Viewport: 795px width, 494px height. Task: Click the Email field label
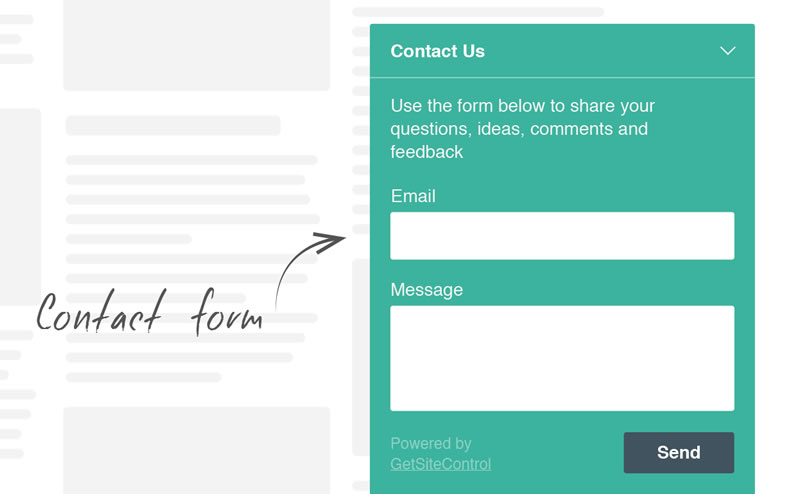click(413, 196)
